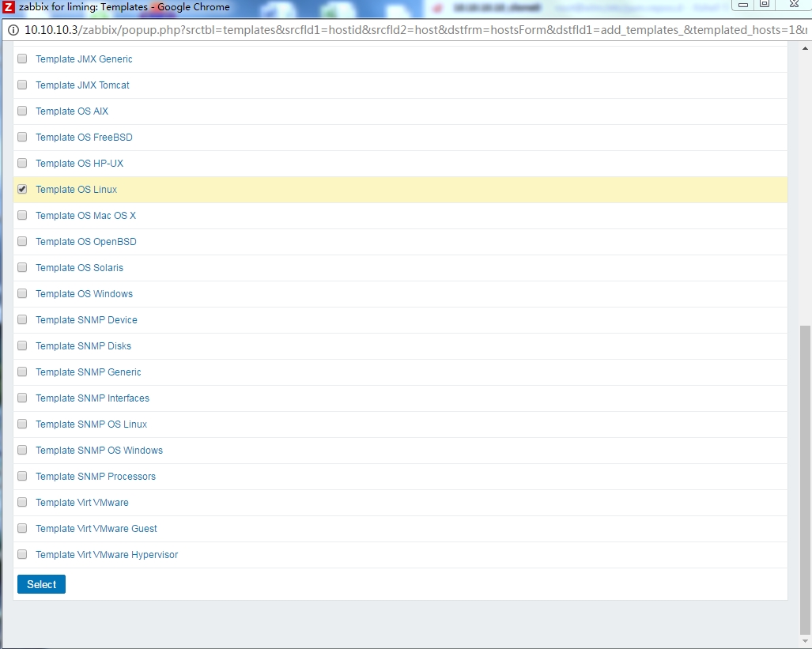Open the Template Virt VMware Guest link

[96, 528]
